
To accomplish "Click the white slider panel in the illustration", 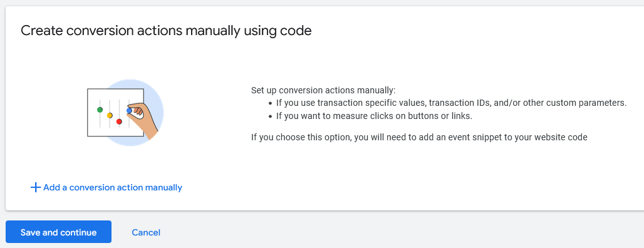I will click(x=115, y=113).
